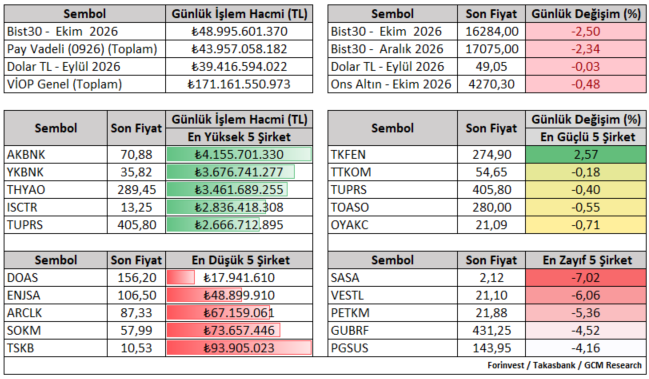The height and width of the screenshot is (379, 649).
Task: Select the 'En Yüksek 5 Şirket' header
Action: point(239,137)
